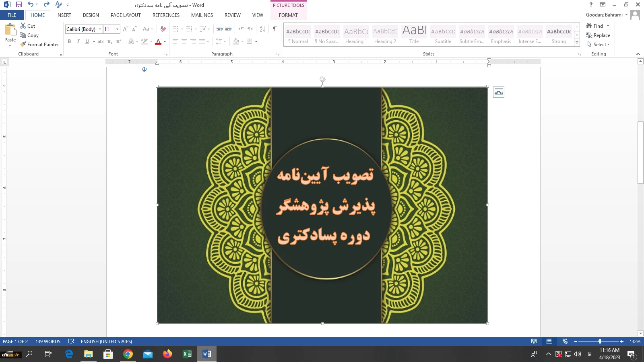Image resolution: width=644 pixels, height=362 pixels.
Task: Click the 139 WORDS count indicator
Action: tap(48, 341)
